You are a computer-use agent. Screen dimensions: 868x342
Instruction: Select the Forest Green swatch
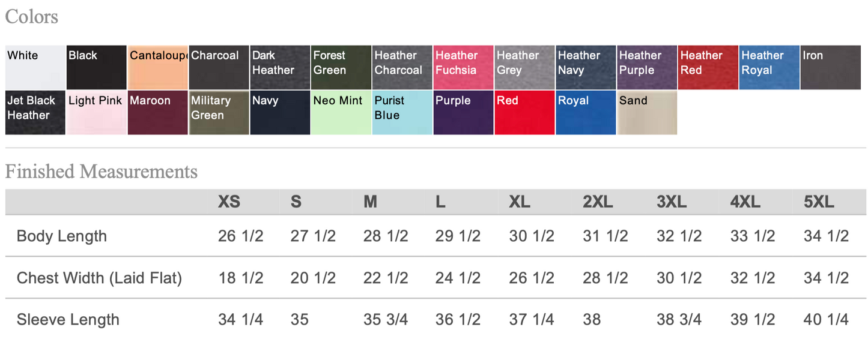(x=341, y=68)
